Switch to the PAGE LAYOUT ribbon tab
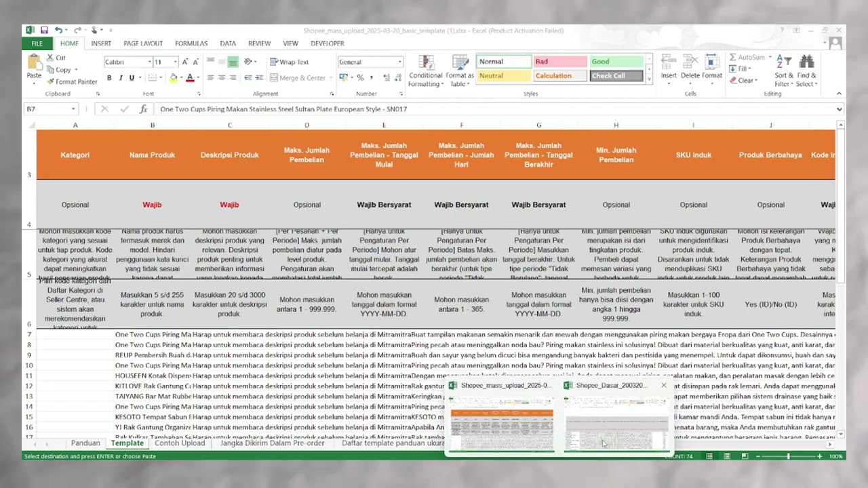Image resolution: width=868 pixels, height=488 pixels. tap(143, 43)
